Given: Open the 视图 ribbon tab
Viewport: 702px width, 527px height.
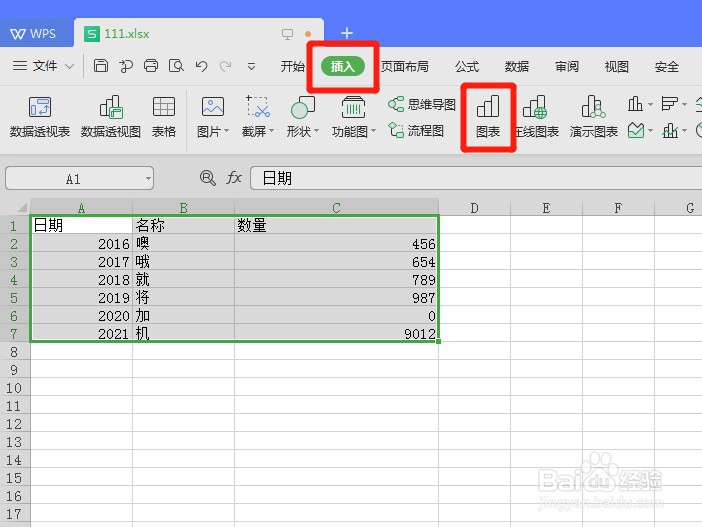Looking at the screenshot, I should point(616,67).
